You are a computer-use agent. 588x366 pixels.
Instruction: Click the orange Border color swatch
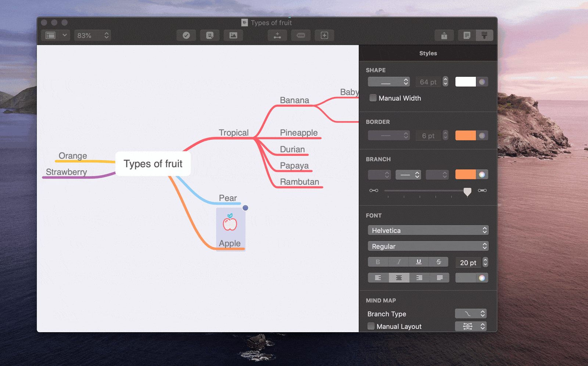point(466,135)
